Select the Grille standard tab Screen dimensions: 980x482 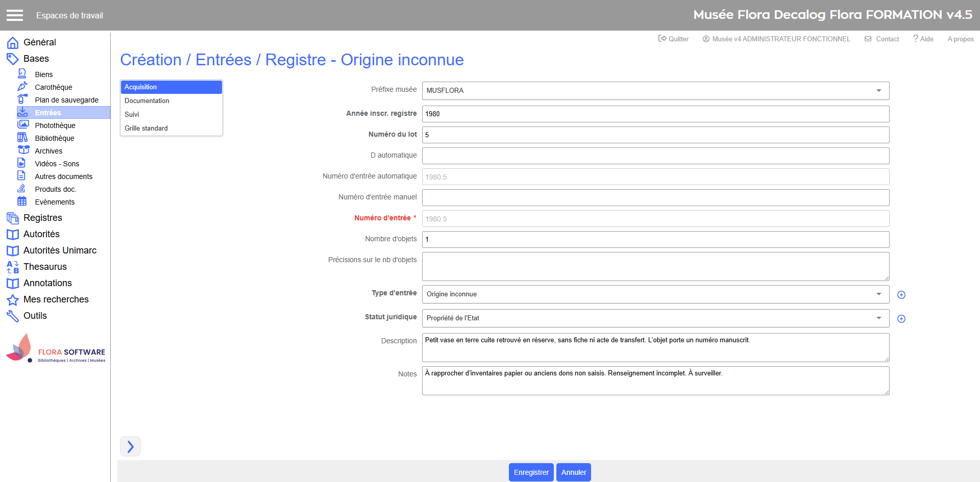point(146,129)
